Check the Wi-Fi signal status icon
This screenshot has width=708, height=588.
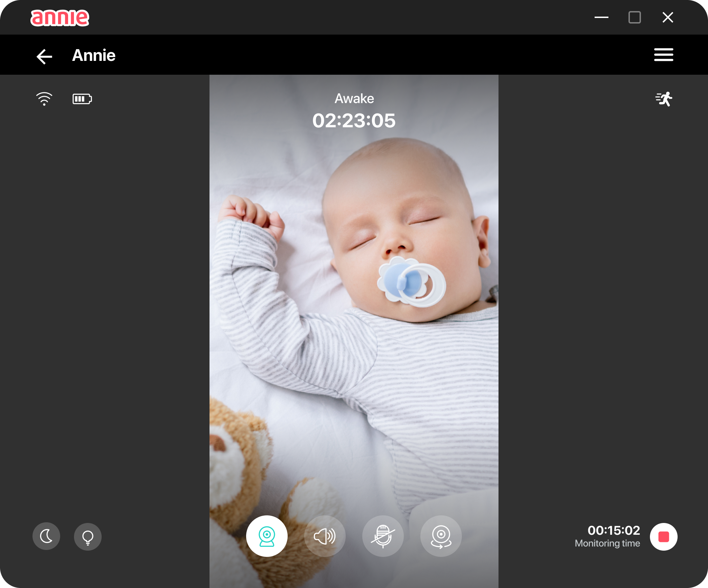44,99
